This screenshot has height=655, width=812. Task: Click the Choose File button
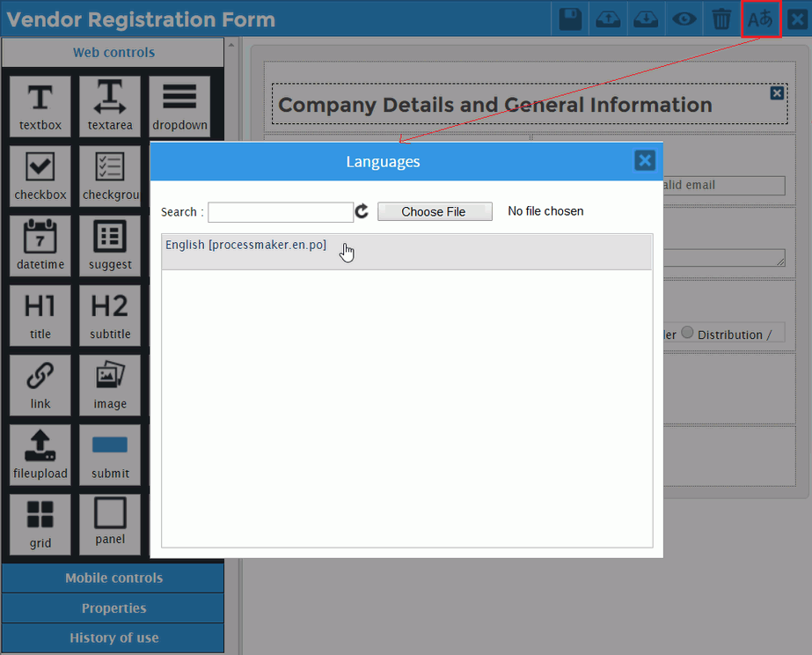(435, 211)
